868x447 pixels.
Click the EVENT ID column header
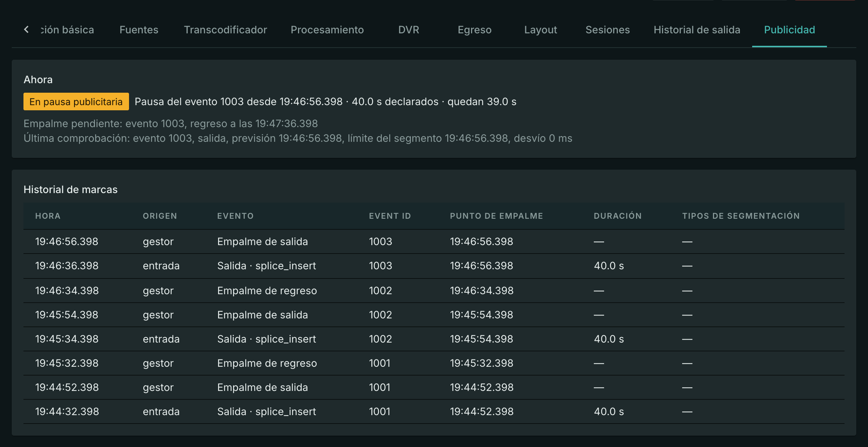click(x=390, y=216)
